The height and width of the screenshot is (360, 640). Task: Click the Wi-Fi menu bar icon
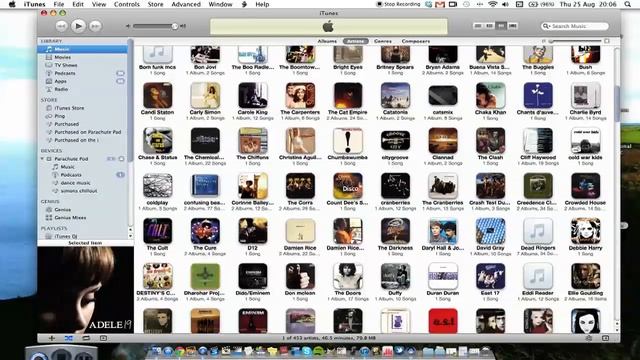493,4
